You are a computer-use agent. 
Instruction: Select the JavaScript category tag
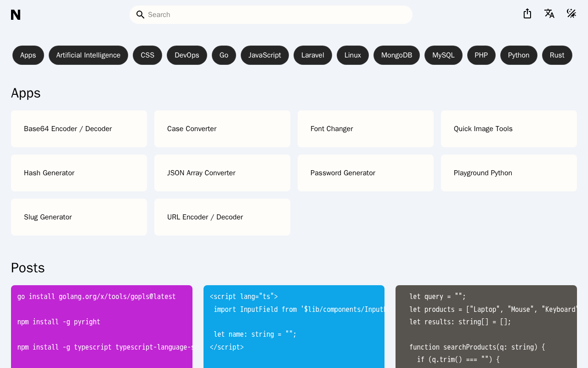[x=265, y=55]
